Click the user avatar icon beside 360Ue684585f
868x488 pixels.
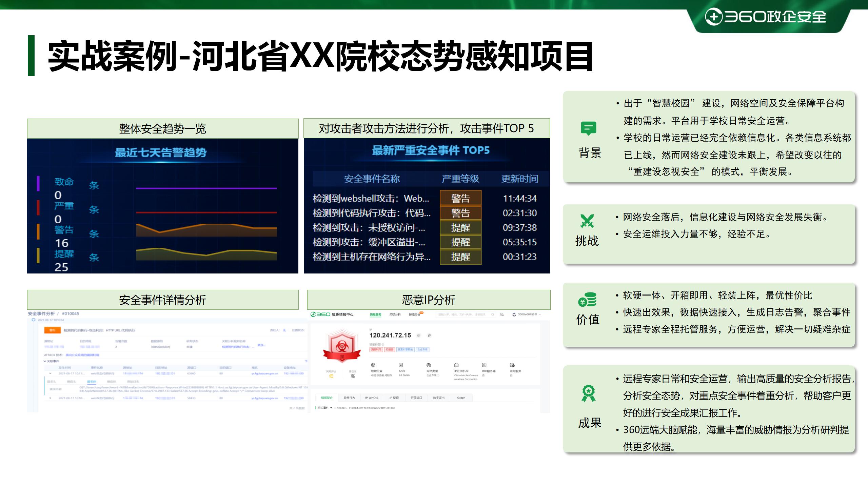tap(514, 314)
